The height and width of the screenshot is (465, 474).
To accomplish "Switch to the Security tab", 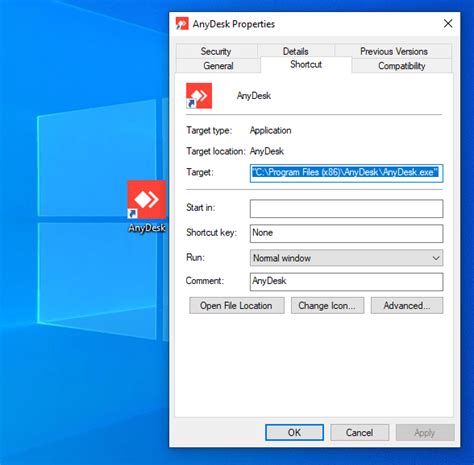I will 216,51.
